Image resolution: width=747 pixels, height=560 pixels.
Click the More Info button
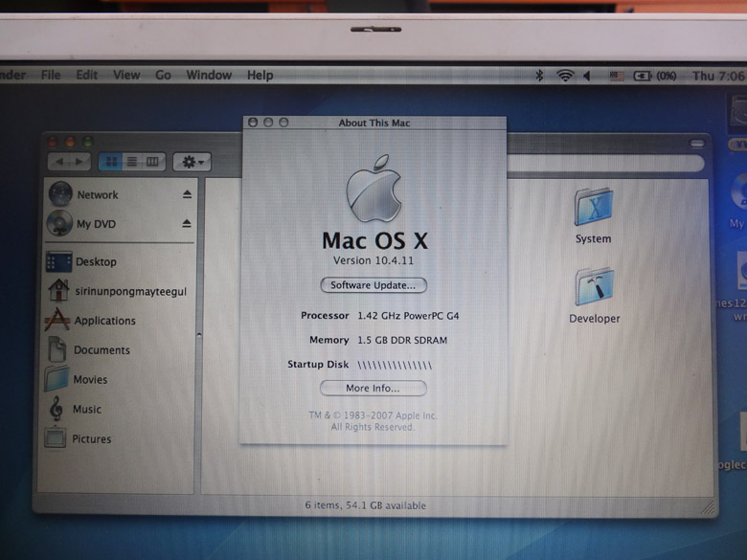pyautogui.click(x=373, y=388)
